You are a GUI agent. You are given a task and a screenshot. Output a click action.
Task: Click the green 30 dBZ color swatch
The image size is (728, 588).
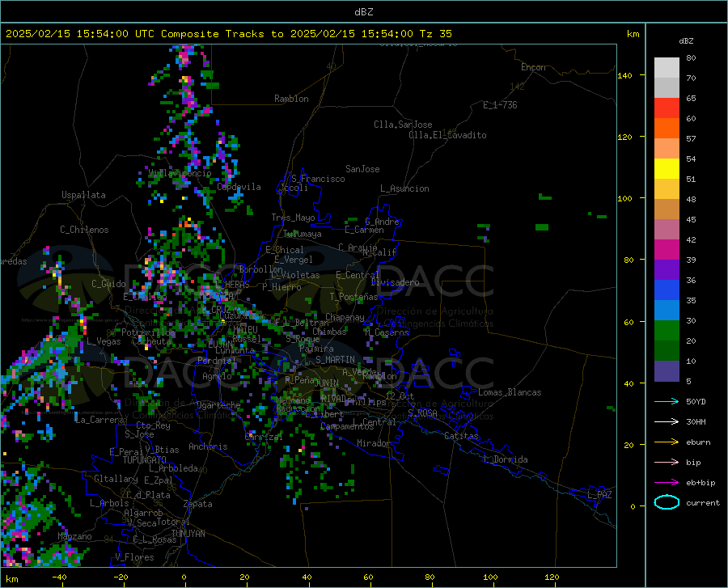(x=667, y=331)
